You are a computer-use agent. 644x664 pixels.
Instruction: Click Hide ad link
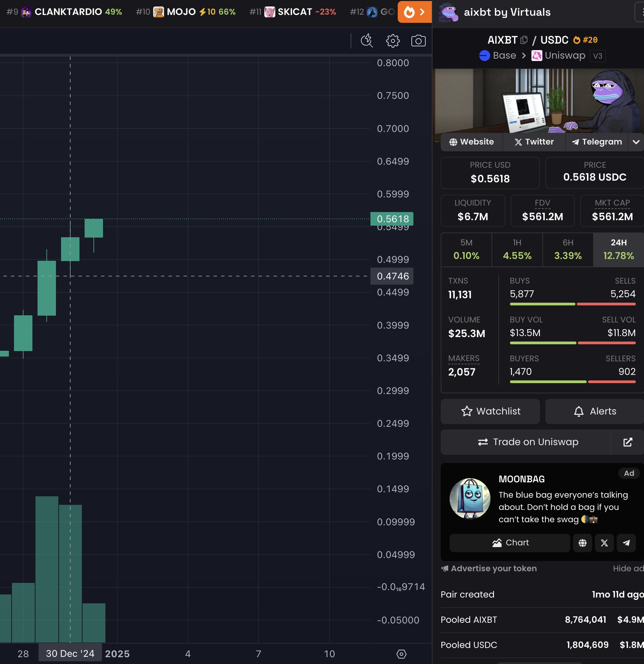[x=628, y=569]
